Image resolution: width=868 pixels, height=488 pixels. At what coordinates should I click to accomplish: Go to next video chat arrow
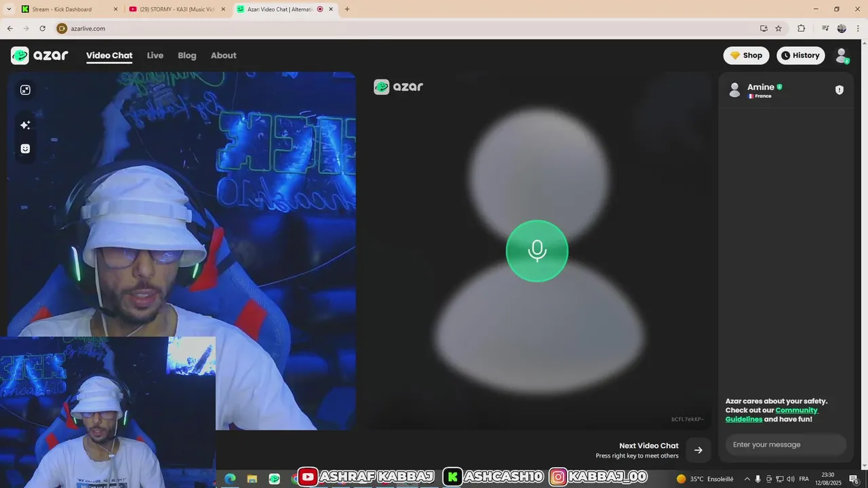click(698, 450)
